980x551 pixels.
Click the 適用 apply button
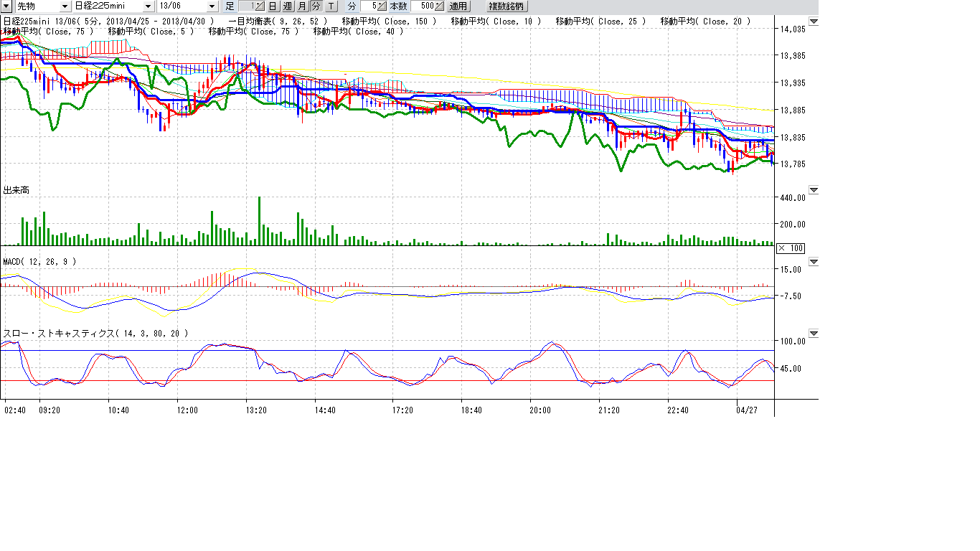[x=458, y=6]
